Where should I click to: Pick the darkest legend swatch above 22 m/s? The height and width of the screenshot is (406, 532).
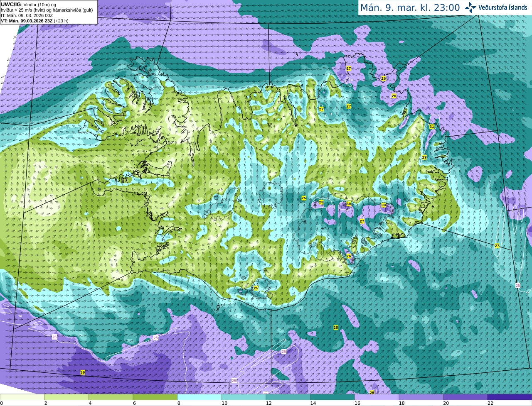pos(510,397)
